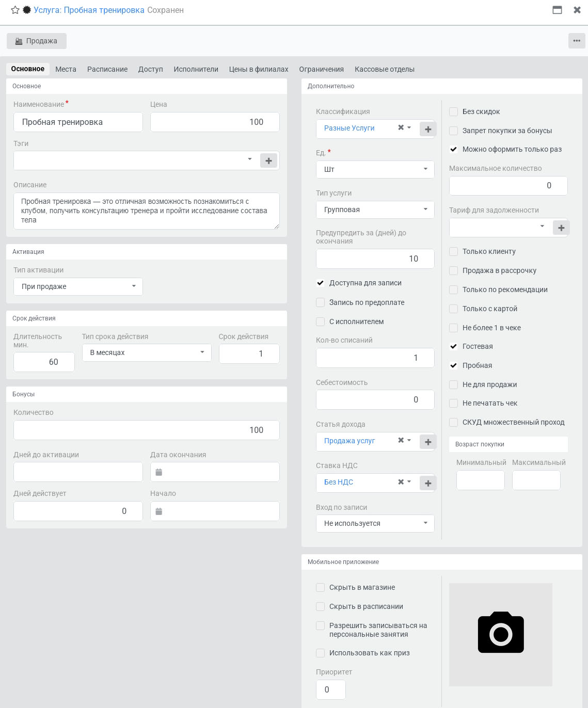The width and height of the screenshot is (588, 708).
Task: Focus the Цена input field
Action: pos(215,122)
